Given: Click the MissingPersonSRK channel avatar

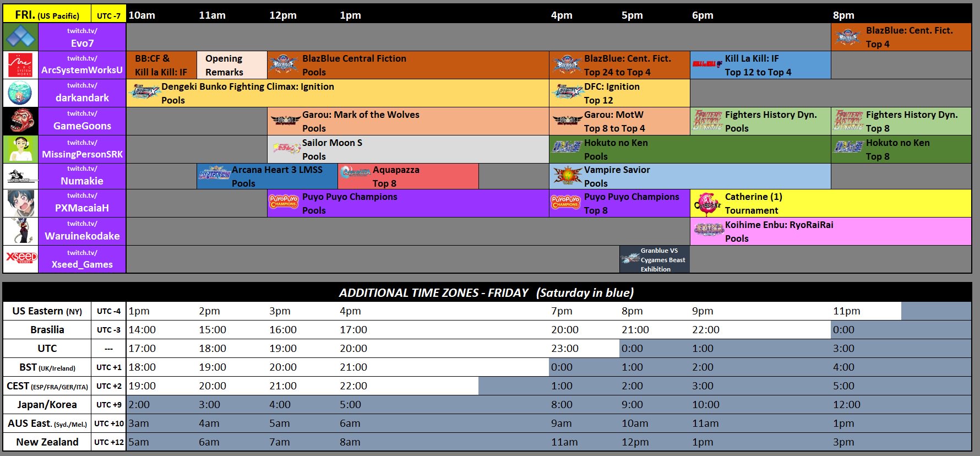Looking at the screenshot, I should (20, 149).
